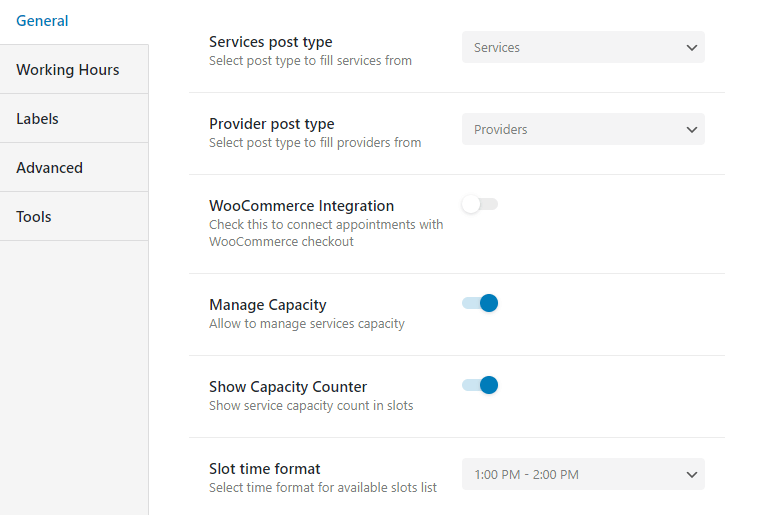
Task: Click the Slot time format label
Action: tap(265, 469)
